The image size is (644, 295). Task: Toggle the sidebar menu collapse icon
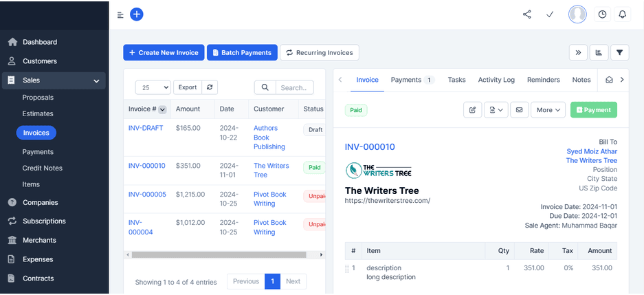point(120,15)
